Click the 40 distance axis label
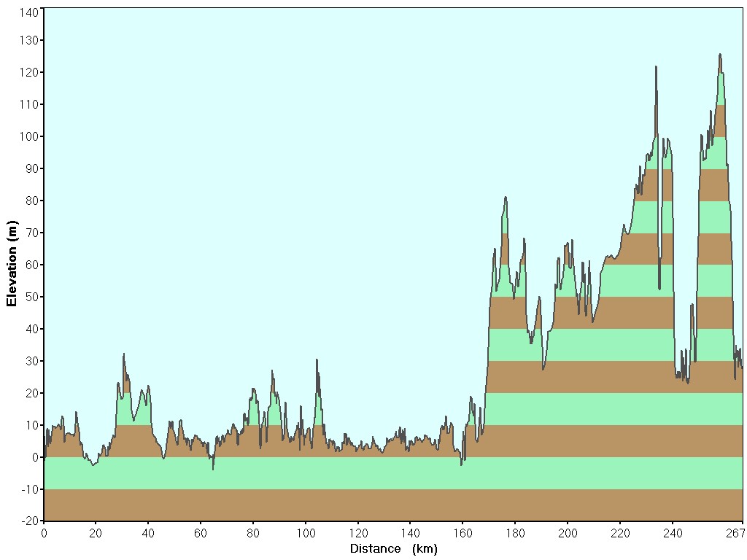The height and width of the screenshot is (560, 747). point(148,533)
